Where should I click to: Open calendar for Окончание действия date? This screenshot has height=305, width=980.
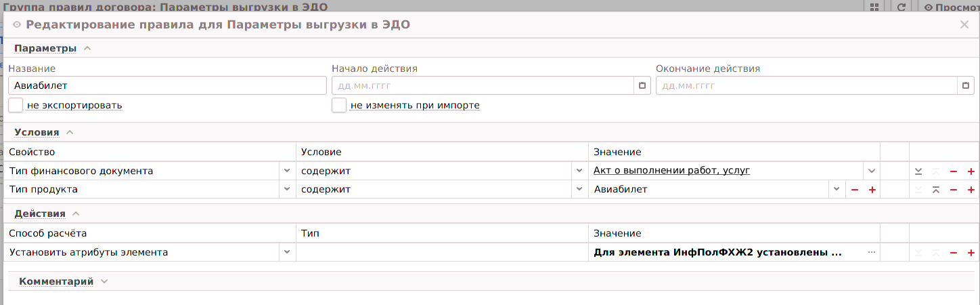[966, 86]
